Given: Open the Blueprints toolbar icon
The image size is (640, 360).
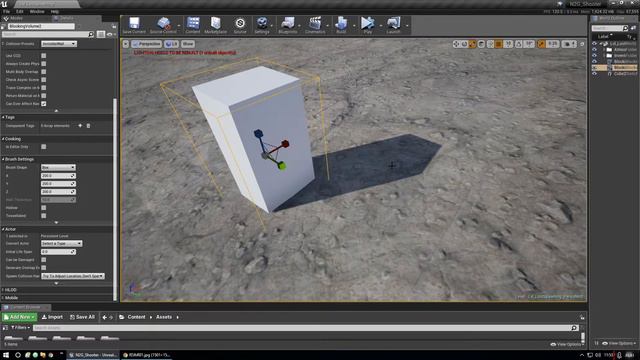Looking at the screenshot, I should coord(288,25).
